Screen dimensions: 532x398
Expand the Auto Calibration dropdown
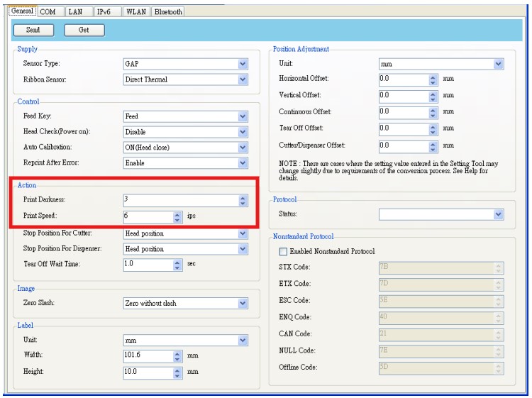pos(243,148)
